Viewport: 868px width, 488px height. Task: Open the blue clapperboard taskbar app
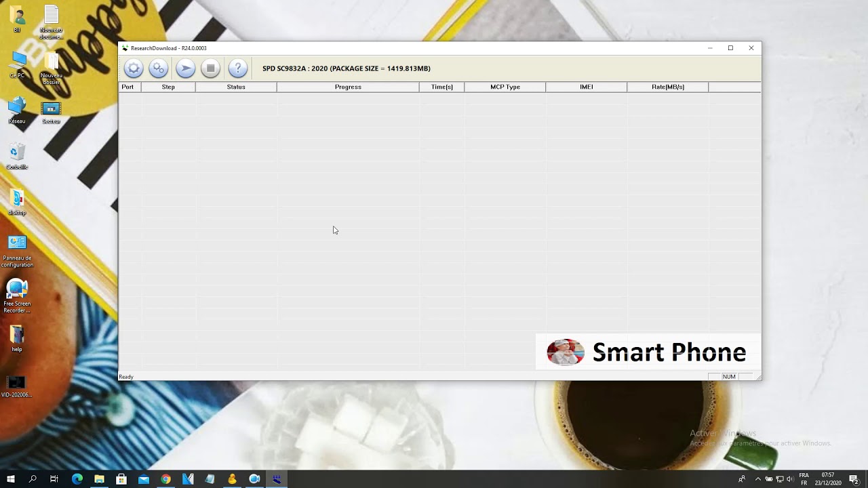[188, 479]
